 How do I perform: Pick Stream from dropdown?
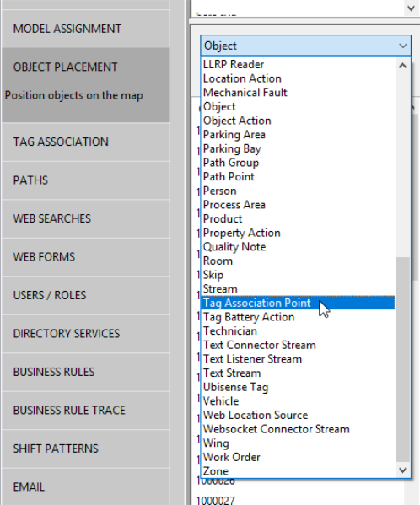click(298, 289)
